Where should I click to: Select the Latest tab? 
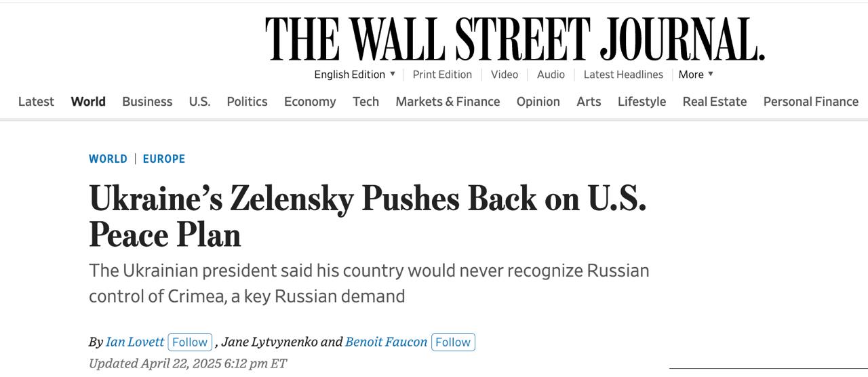click(x=36, y=102)
